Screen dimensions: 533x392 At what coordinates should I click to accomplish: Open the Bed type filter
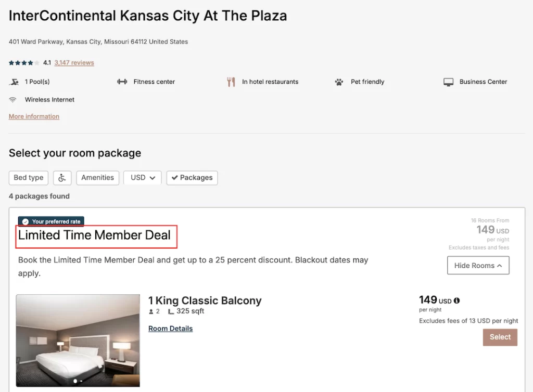click(29, 178)
